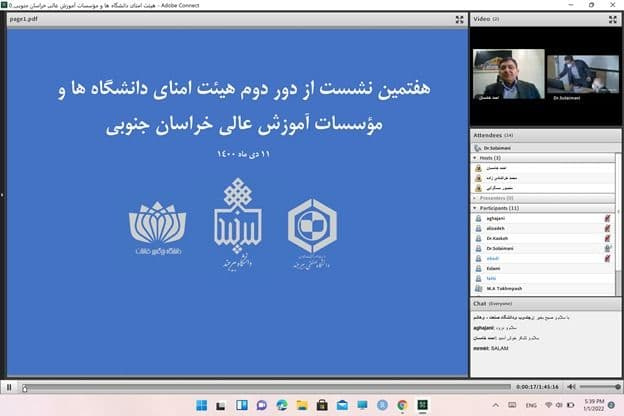Click third host avatar icon

coord(479,188)
